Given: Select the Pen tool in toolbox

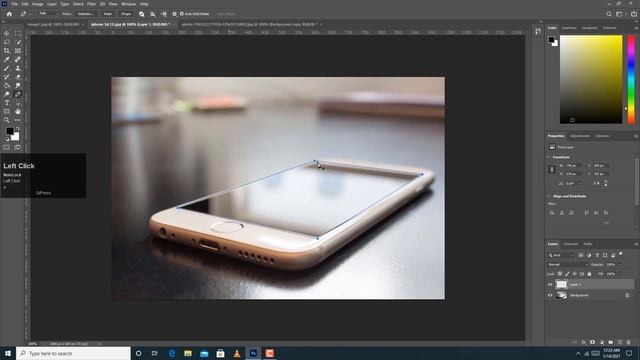Looking at the screenshot, I should click(18, 94).
